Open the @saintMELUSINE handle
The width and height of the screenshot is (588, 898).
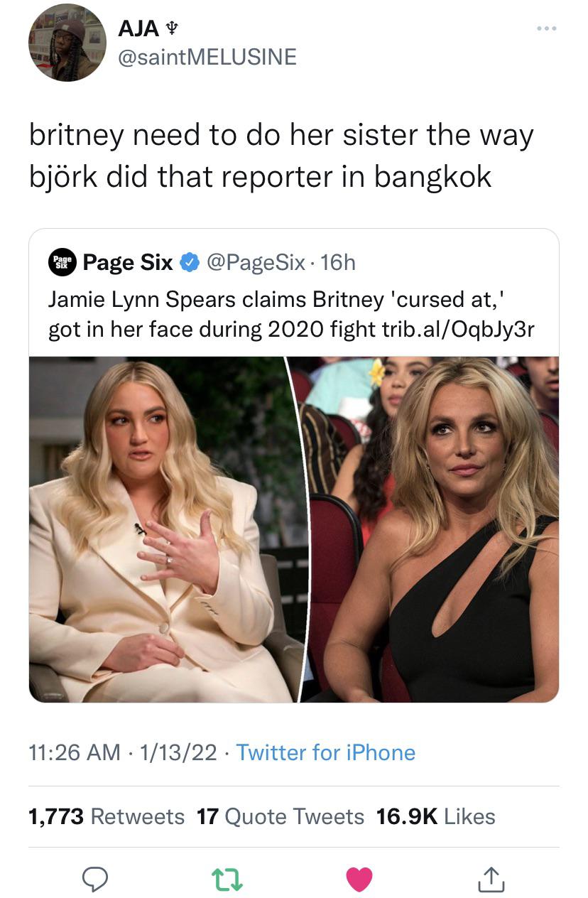coord(207,57)
